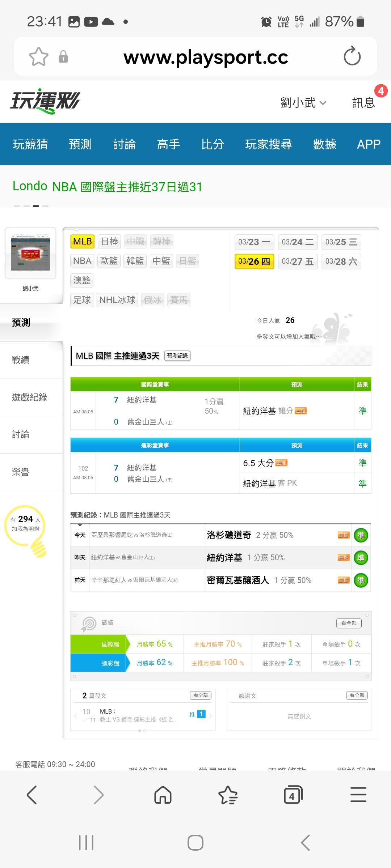This screenshot has height=868, width=391.
Task: Click 看全部 in the 感謝文 panel
Action: (357, 695)
